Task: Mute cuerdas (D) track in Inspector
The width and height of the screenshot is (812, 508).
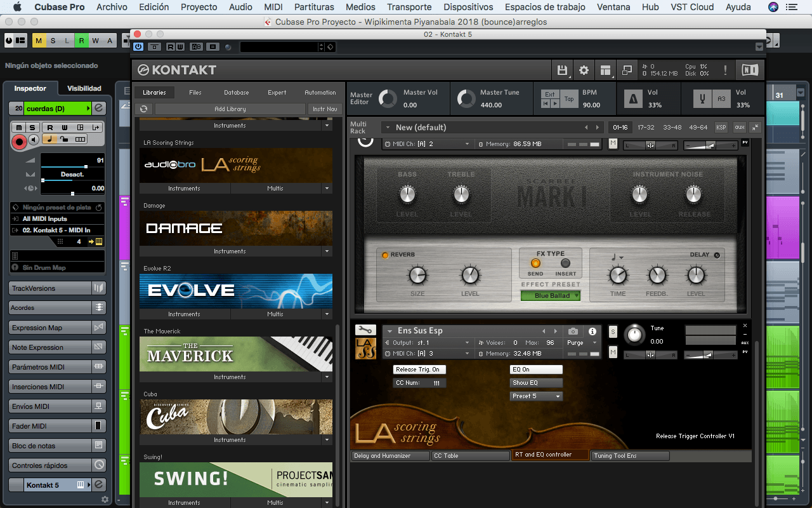Action: tap(20, 128)
